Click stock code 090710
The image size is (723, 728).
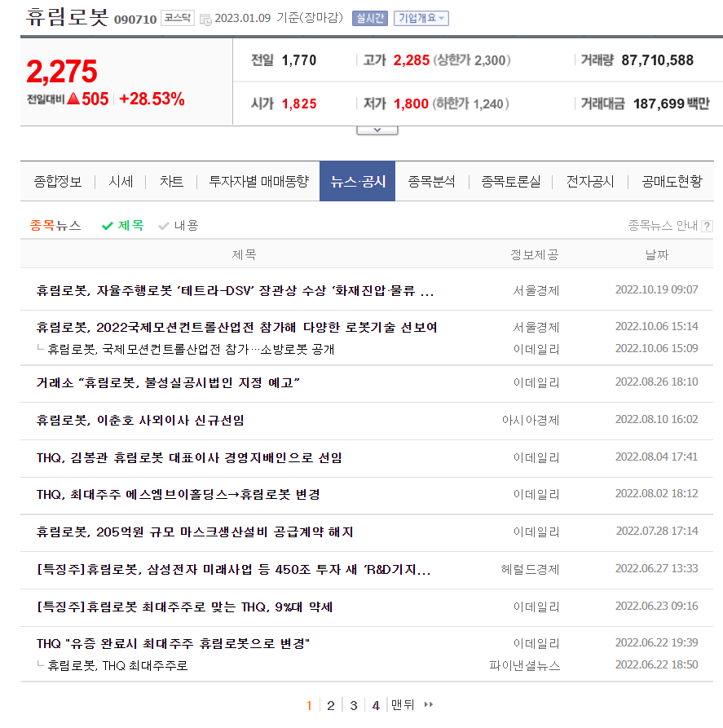(x=135, y=20)
